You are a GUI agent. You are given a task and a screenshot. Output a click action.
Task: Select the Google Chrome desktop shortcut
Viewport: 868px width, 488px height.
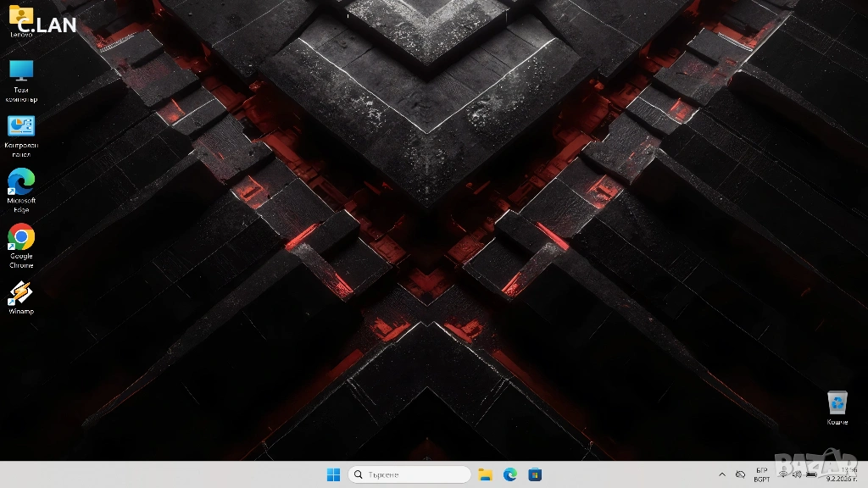(x=21, y=236)
